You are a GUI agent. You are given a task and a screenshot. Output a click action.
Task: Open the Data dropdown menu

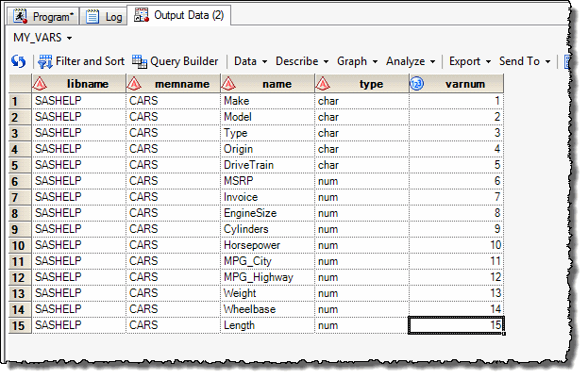click(x=250, y=61)
